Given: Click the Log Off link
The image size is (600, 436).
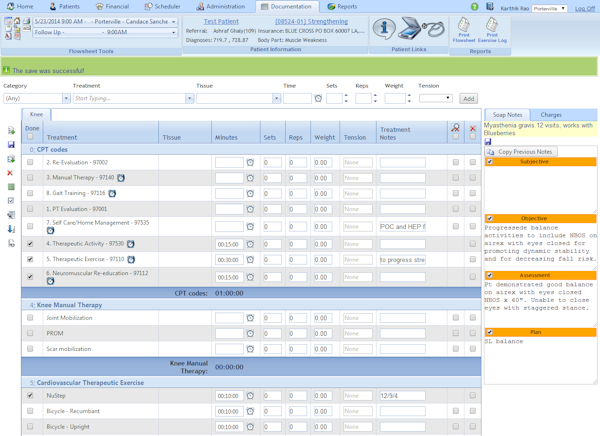Looking at the screenshot, I should coord(585,8).
